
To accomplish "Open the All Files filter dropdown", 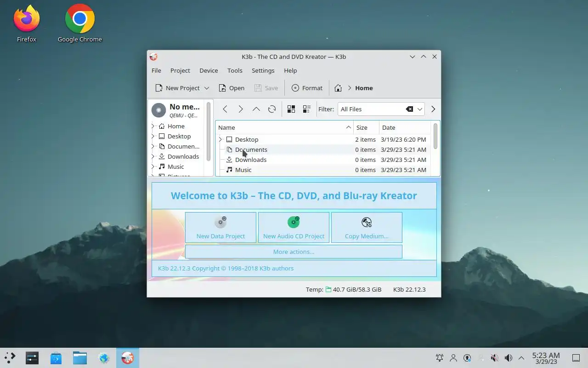I will [420, 109].
